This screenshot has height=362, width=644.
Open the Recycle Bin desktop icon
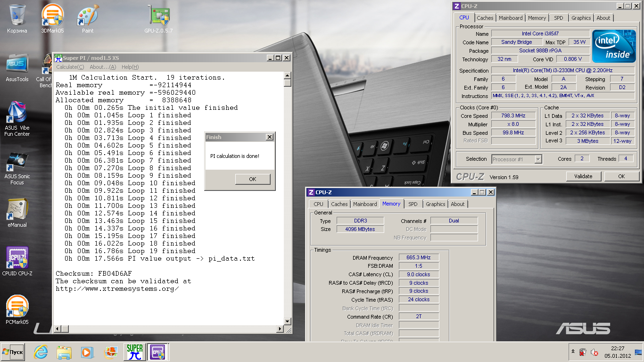[x=17, y=19]
